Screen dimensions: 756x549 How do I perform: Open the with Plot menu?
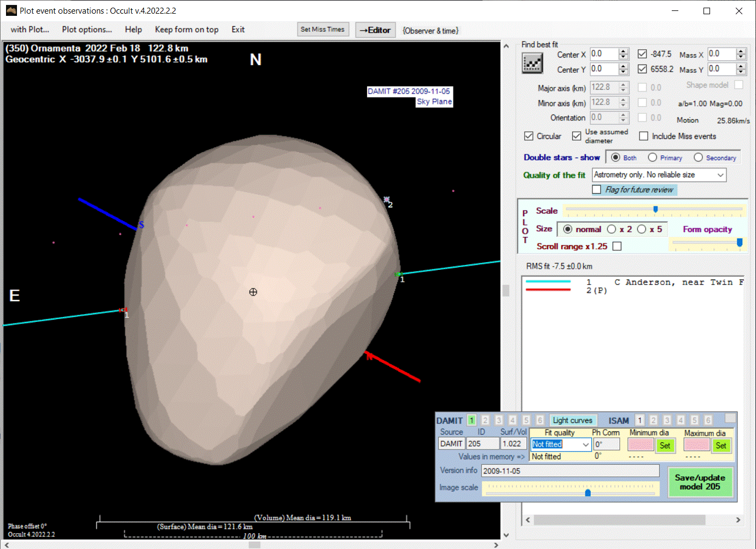click(x=30, y=30)
